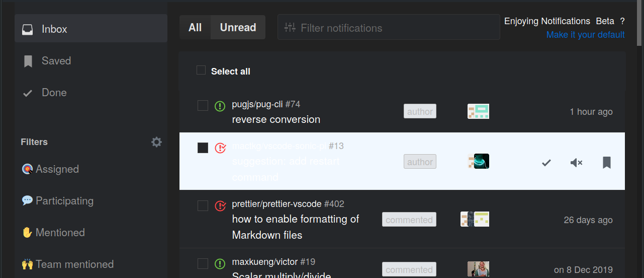Click the Filters heading
Screen dimensions: 644x278
click(34, 142)
